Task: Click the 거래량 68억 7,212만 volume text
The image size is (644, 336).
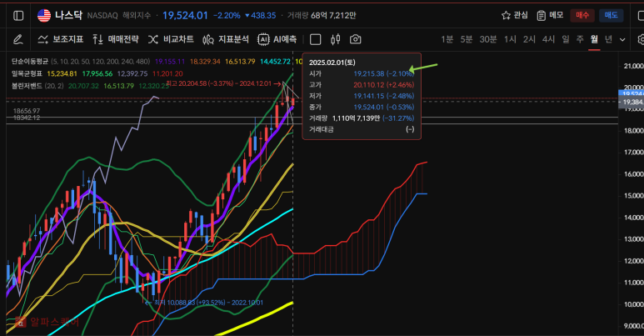Action: [x=322, y=16]
